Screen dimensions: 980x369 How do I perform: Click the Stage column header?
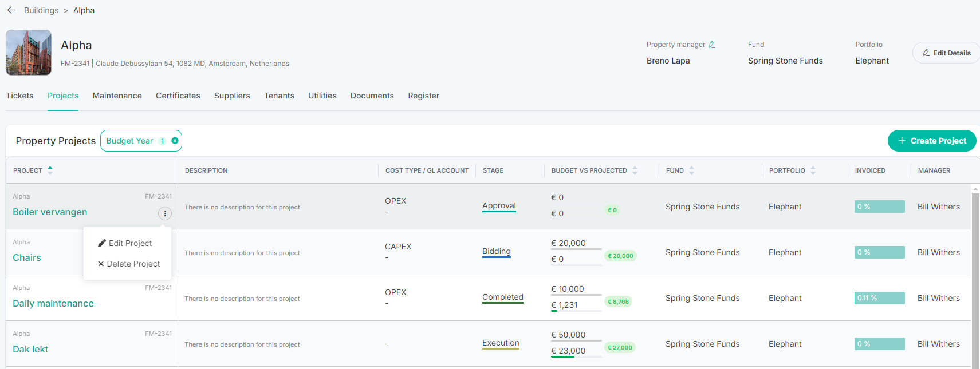click(493, 170)
